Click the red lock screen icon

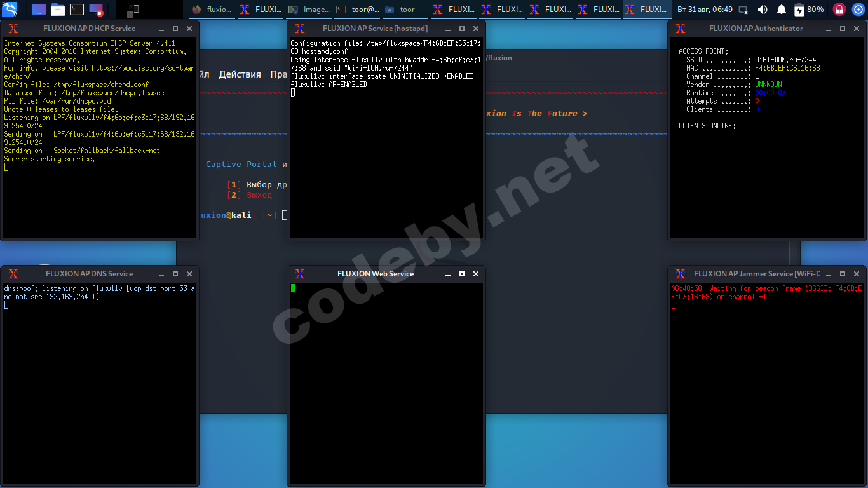pyautogui.click(x=839, y=10)
